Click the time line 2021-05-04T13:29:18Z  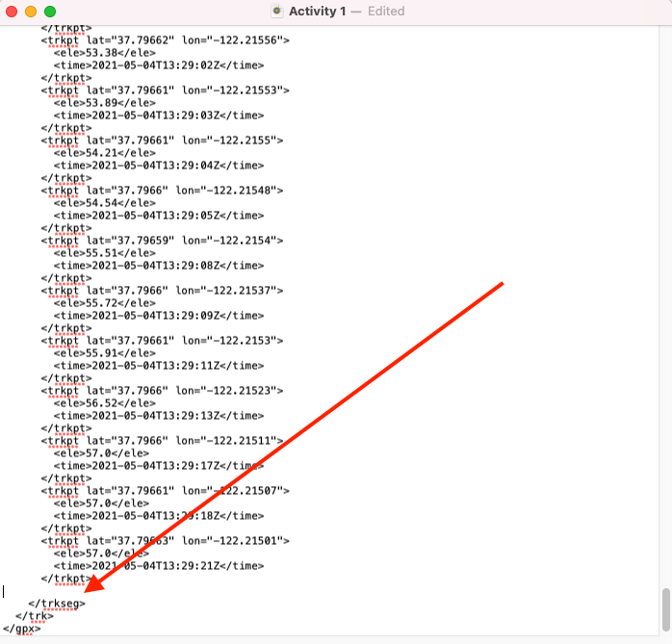[x=159, y=516]
